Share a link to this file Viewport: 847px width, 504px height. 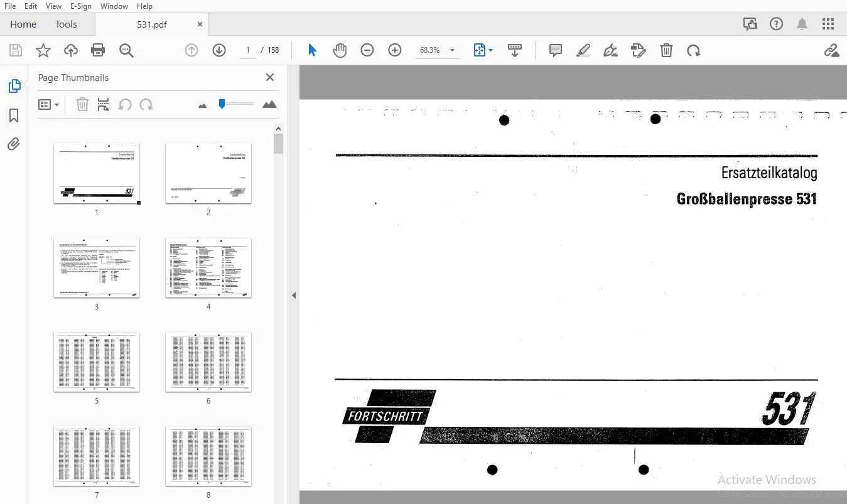click(831, 50)
